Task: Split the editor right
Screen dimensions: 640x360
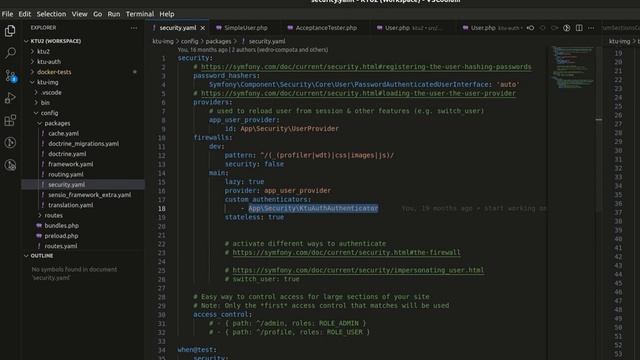Action: [x=579, y=28]
